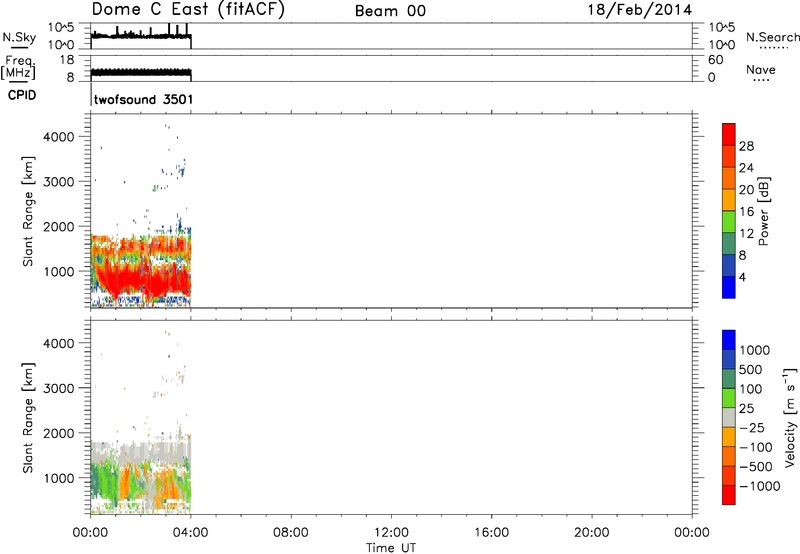Click the red top of power color bar
This screenshot has width=800, height=554.
tap(729, 134)
